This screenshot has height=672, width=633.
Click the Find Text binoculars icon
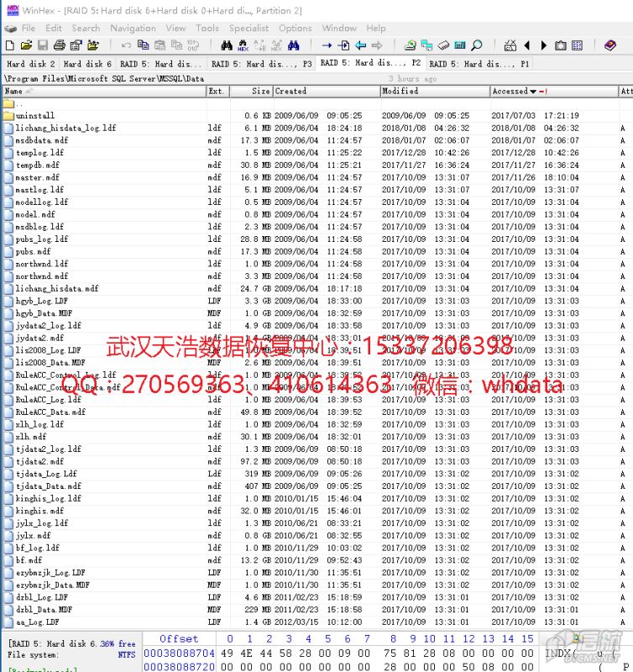click(226, 45)
